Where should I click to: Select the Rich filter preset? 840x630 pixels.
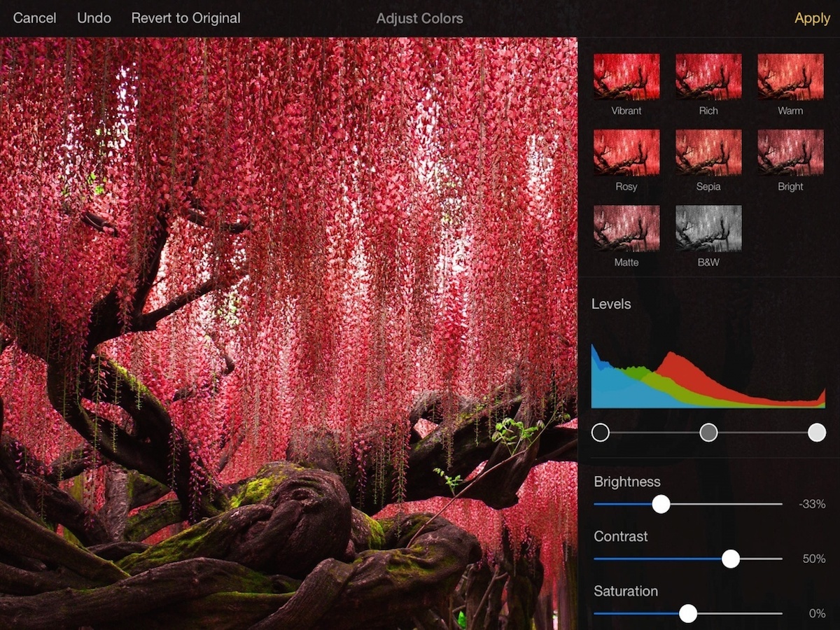pyautogui.click(x=708, y=77)
